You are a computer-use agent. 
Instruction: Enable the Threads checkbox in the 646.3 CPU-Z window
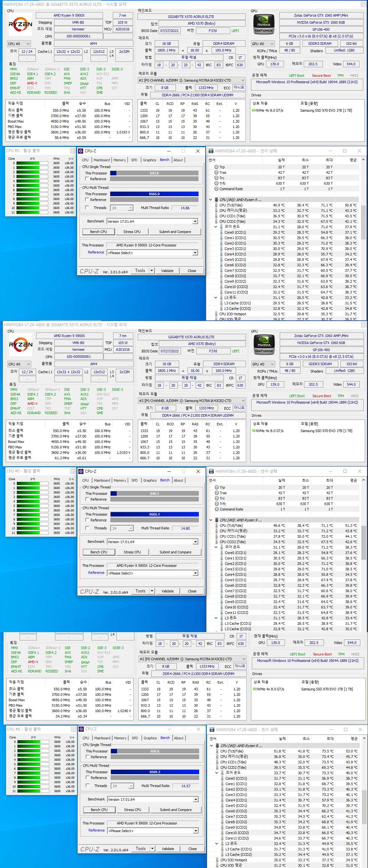click(87, 528)
